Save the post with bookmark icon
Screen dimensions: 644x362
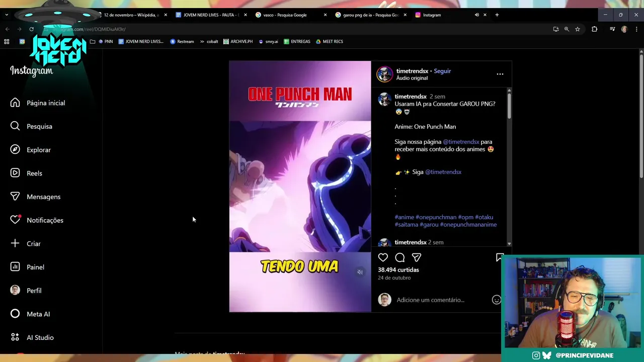pos(499,257)
